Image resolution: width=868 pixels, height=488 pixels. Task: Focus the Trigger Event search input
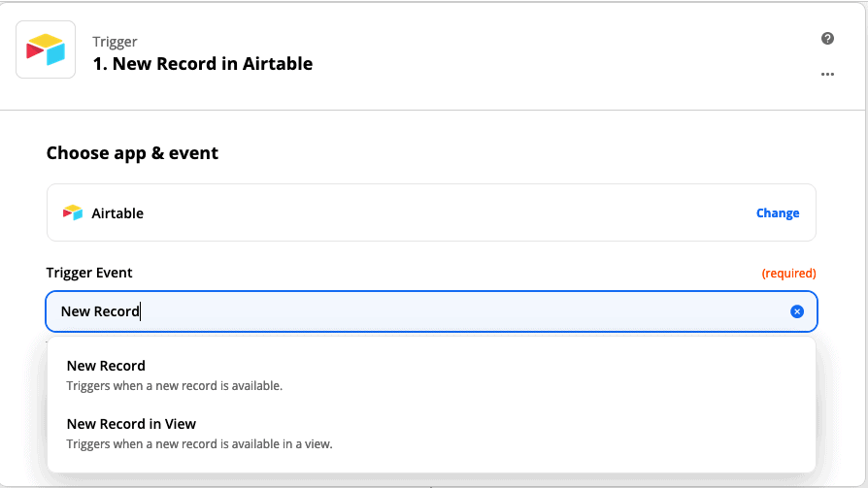[431, 311]
